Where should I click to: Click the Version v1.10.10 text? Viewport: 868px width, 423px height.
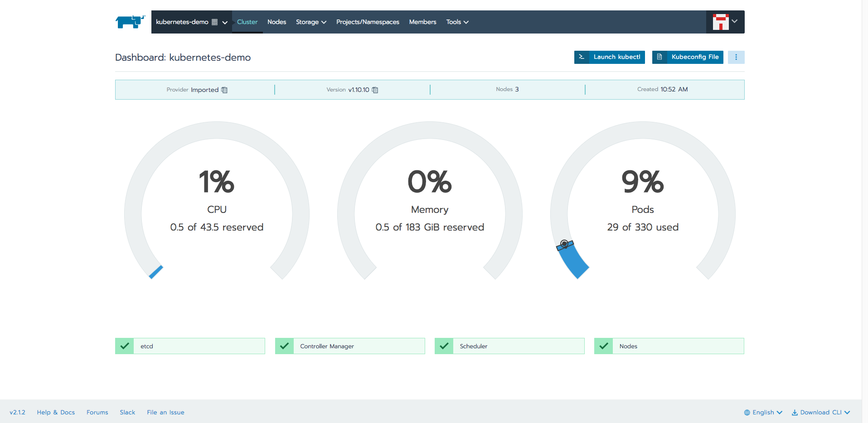[348, 90]
